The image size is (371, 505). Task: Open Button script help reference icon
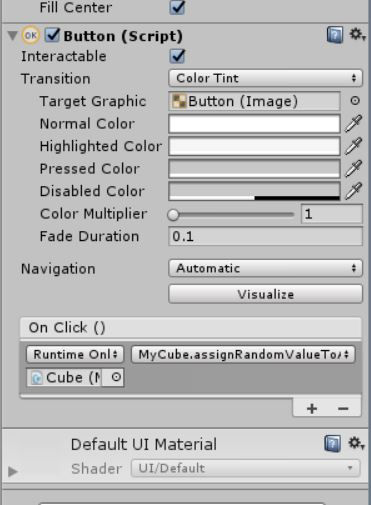(x=335, y=35)
